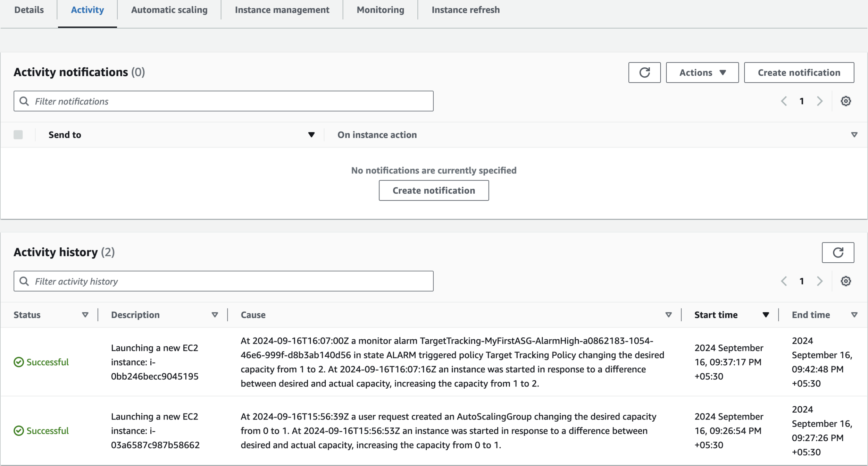The image size is (868, 466).
Task: Sort history by Status column
Action: pyautogui.click(x=85, y=315)
